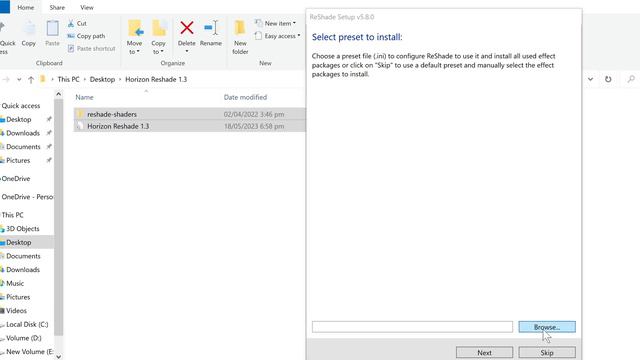Screen dimensions: 640x360
Task: Create a New folder from ribbon
Action: click(x=240, y=38)
